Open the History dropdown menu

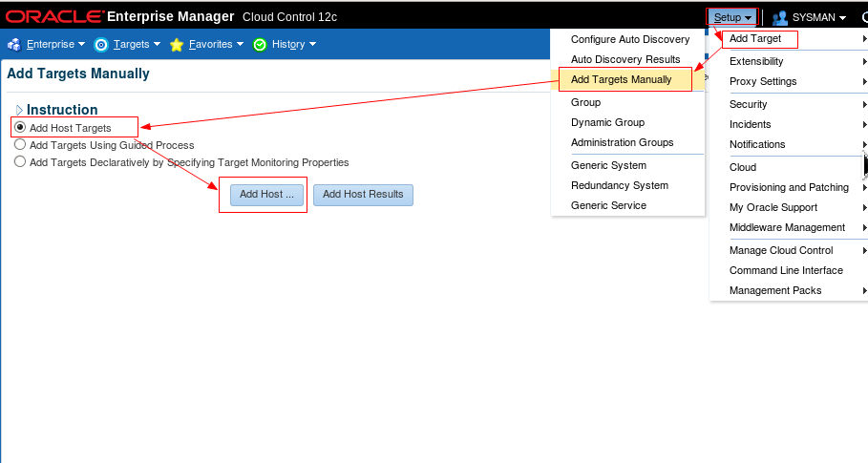tap(293, 44)
